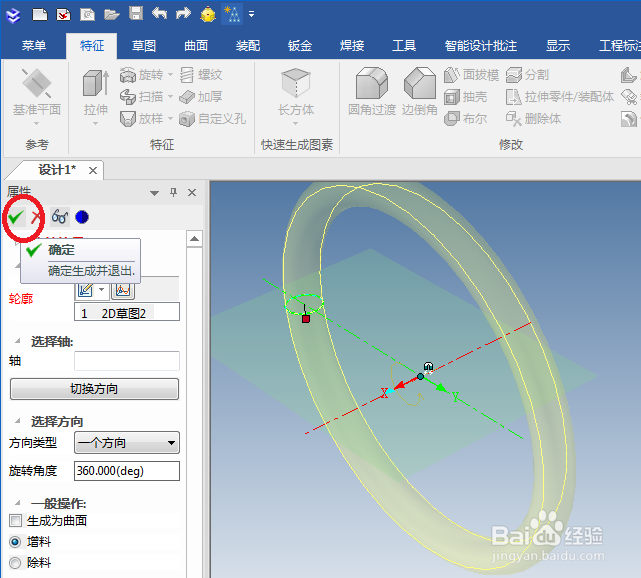Click the undo arrow icon
641x578 pixels.
click(x=159, y=13)
